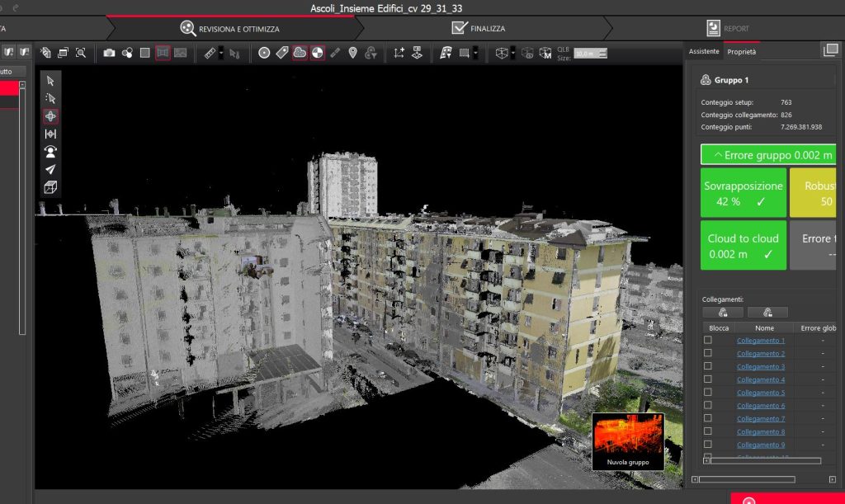Image resolution: width=845 pixels, height=504 pixels.
Task: Open the Collegamento 3 link
Action: (760, 367)
